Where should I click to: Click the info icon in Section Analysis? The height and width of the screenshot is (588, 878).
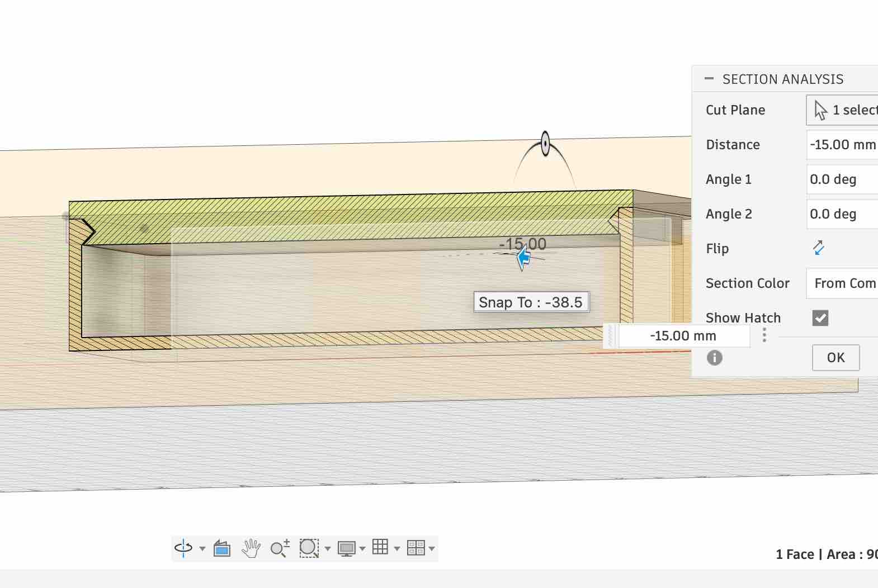715,358
